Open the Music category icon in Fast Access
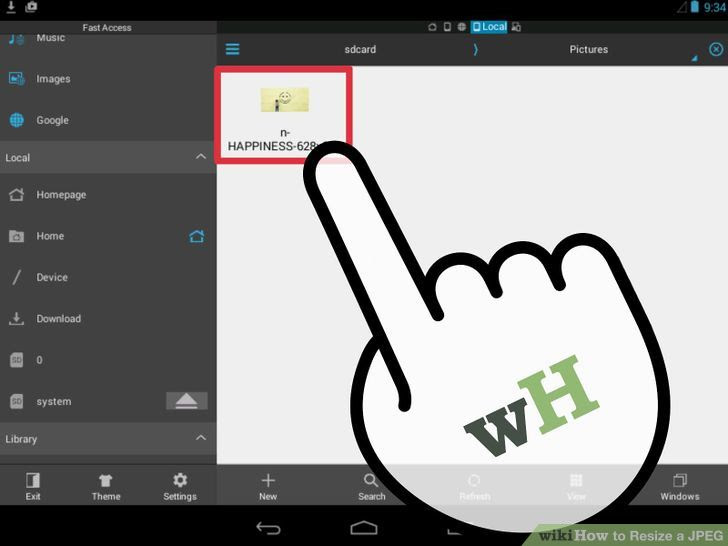 17,39
